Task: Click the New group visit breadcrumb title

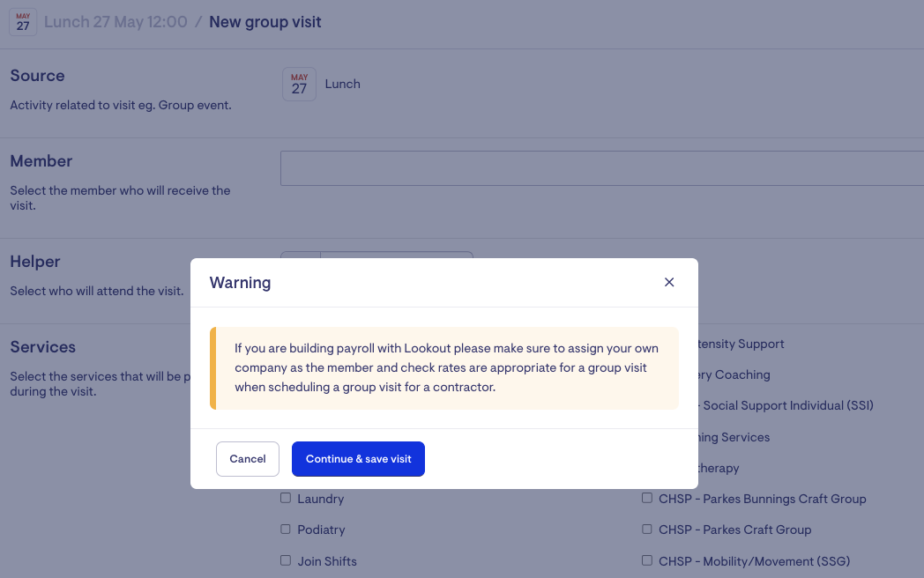Action: point(265,22)
